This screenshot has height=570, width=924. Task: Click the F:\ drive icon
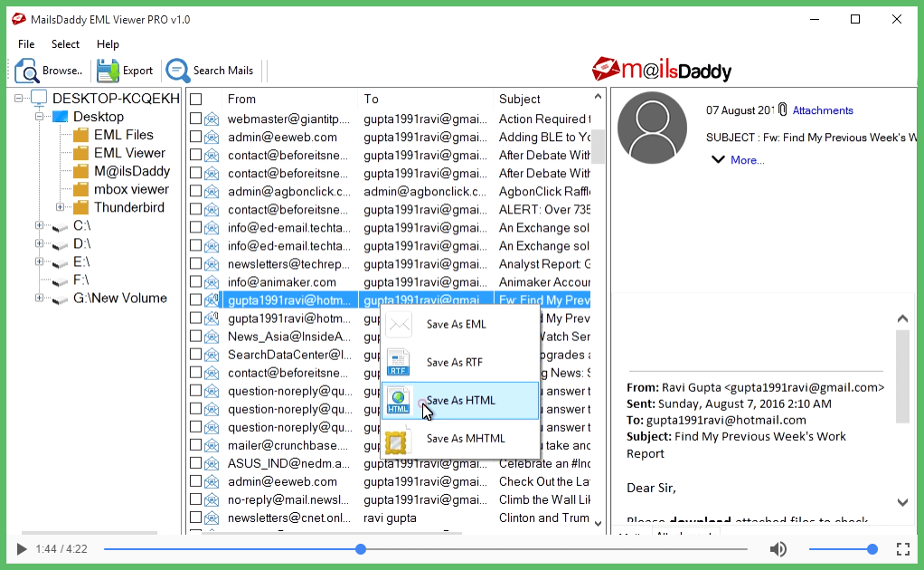coord(60,281)
